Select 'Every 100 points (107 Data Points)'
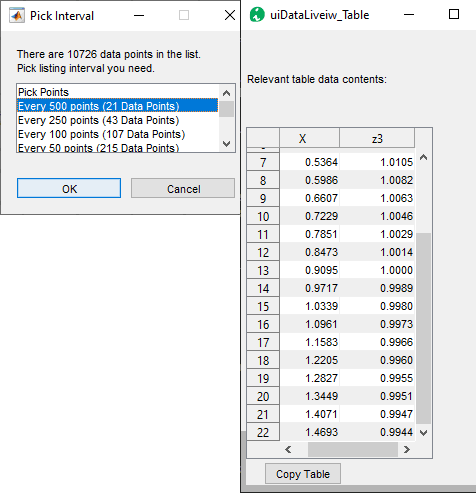 coord(117,134)
